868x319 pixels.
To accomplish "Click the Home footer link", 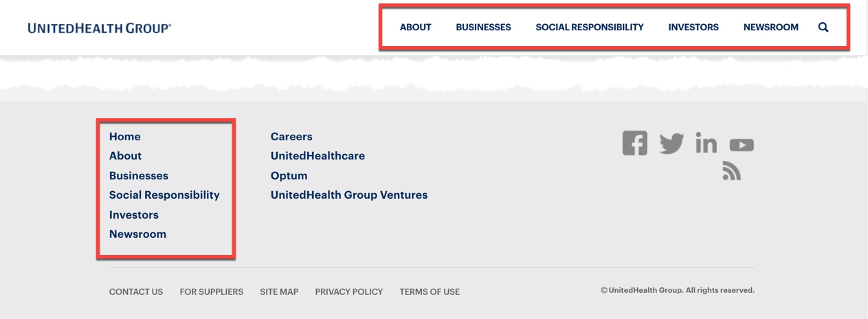I will (125, 137).
